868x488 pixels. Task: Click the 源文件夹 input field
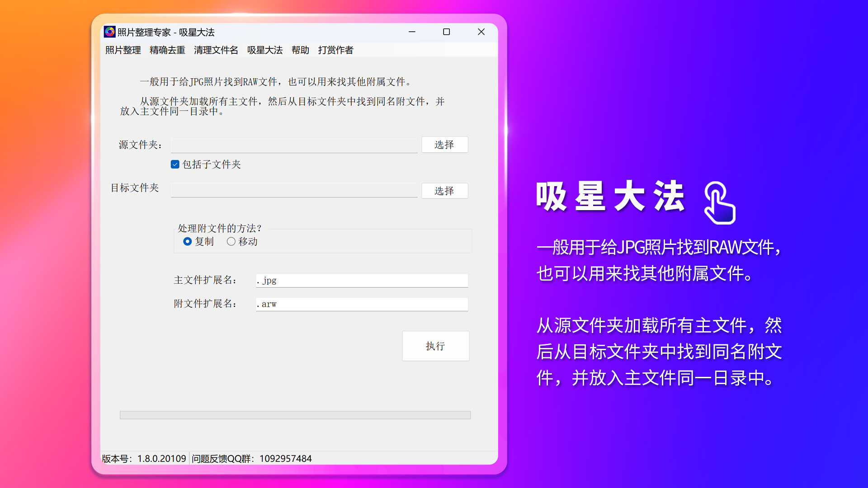[x=294, y=145]
